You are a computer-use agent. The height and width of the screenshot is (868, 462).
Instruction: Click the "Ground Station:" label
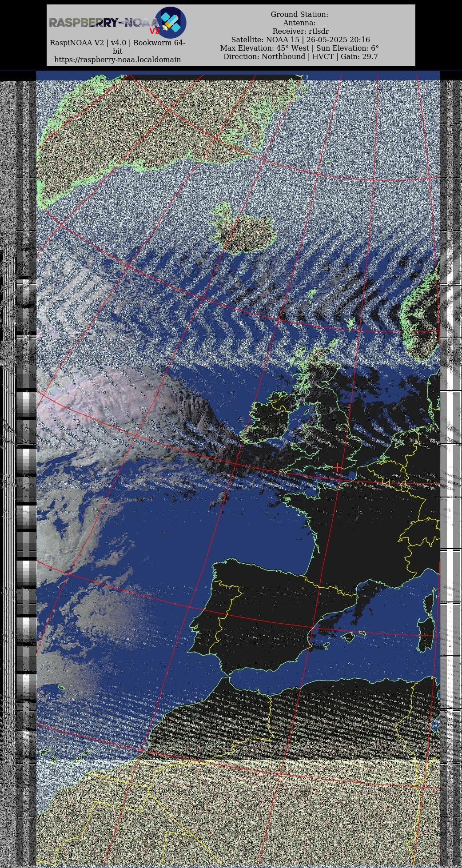(x=299, y=14)
